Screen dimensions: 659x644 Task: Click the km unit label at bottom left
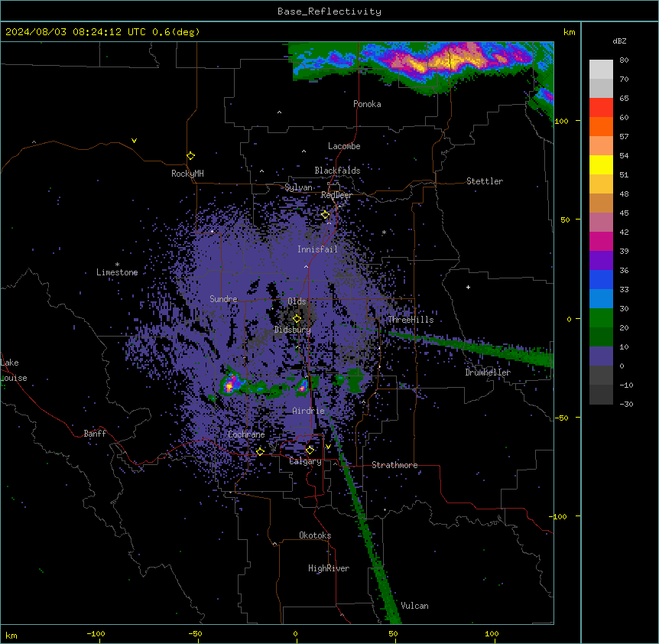pos(11,636)
